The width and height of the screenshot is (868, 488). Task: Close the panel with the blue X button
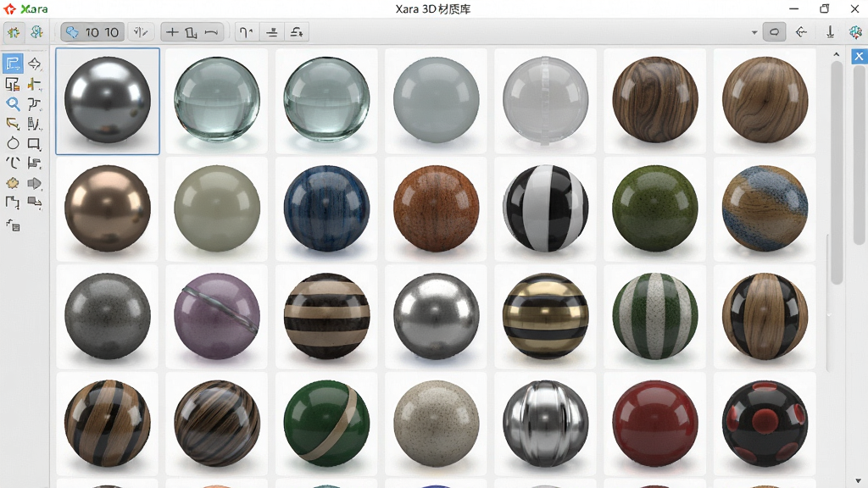(859, 56)
